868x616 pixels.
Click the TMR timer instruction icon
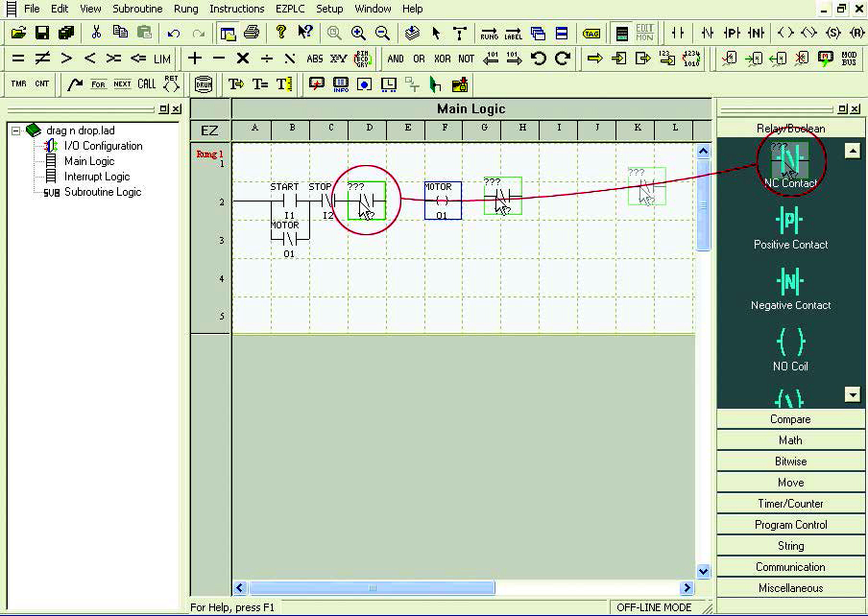(x=18, y=83)
